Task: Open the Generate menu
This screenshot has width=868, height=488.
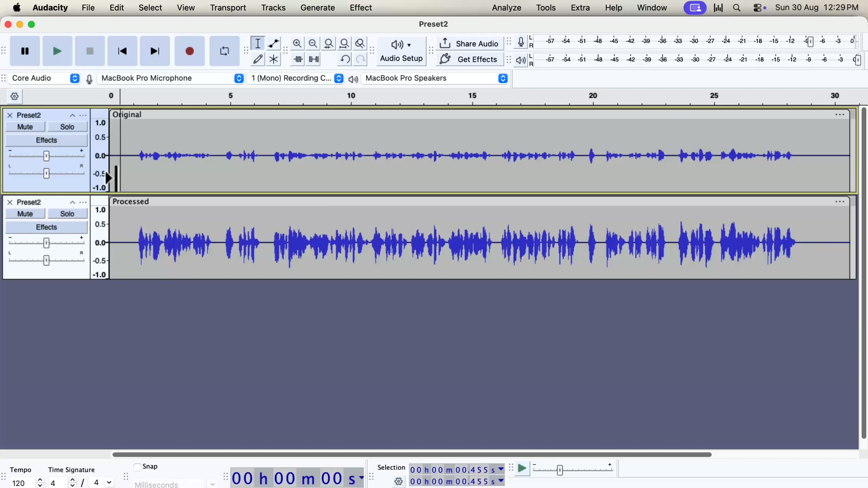Action: pos(317,8)
